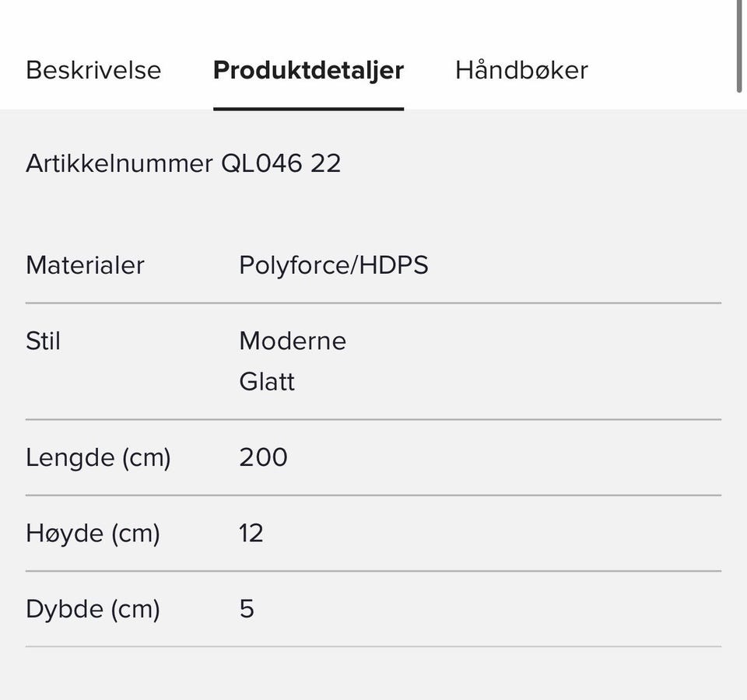Click the Glatt style value
The width and height of the screenshot is (747, 700).
(x=267, y=382)
